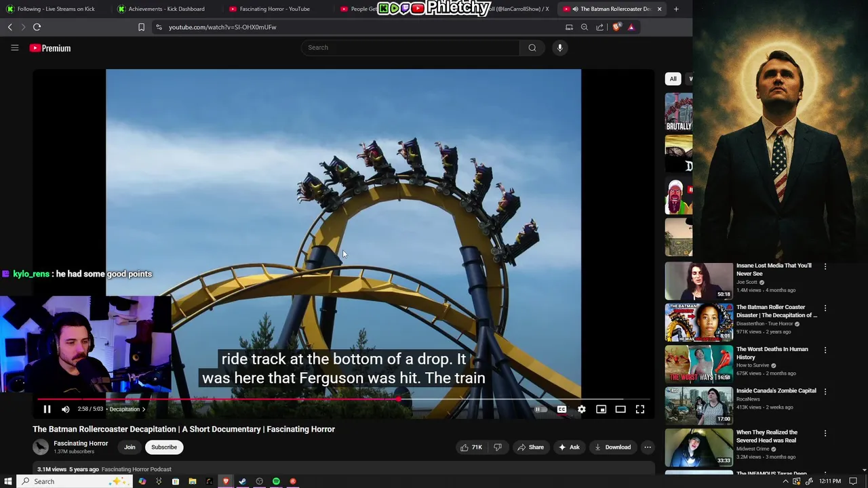
Task: Open the Fascinating Horror channel avatar
Action: point(41,447)
